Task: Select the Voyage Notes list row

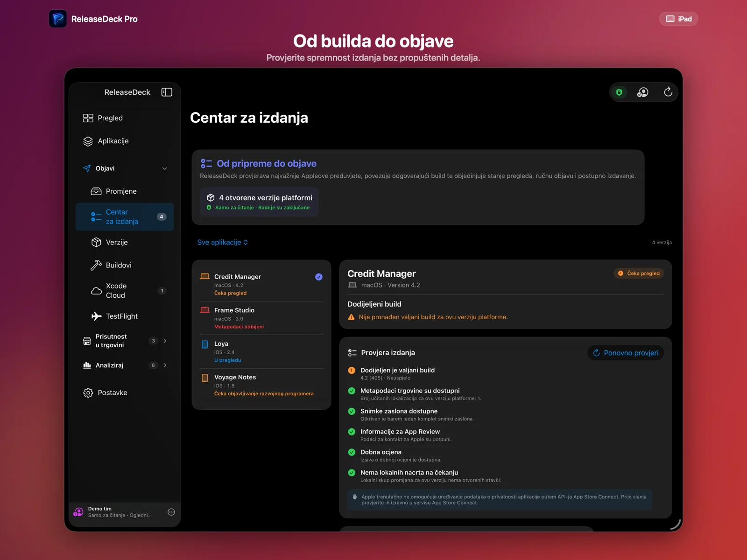Action: [261, 385]
